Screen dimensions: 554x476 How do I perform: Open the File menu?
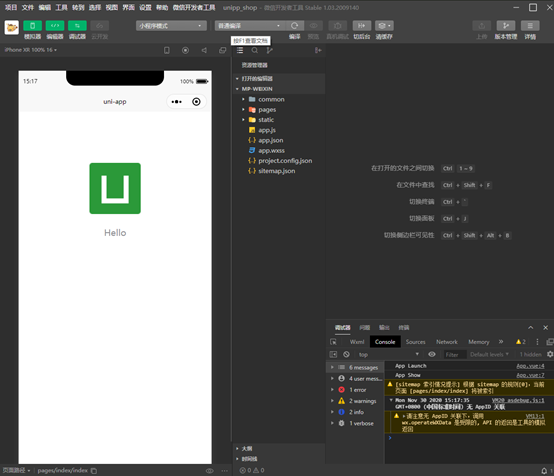[x=28, y=7]
